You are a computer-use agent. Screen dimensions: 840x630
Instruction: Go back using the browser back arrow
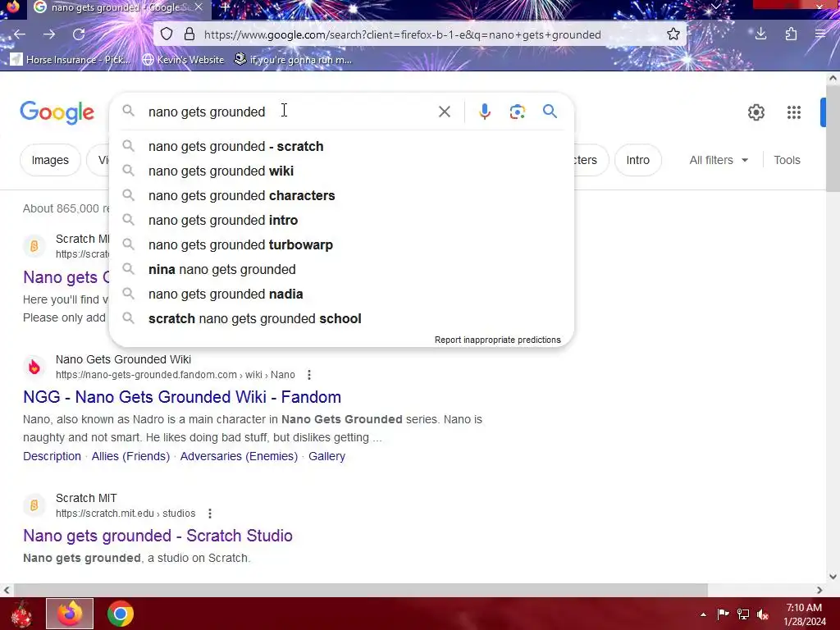[20, 34]
